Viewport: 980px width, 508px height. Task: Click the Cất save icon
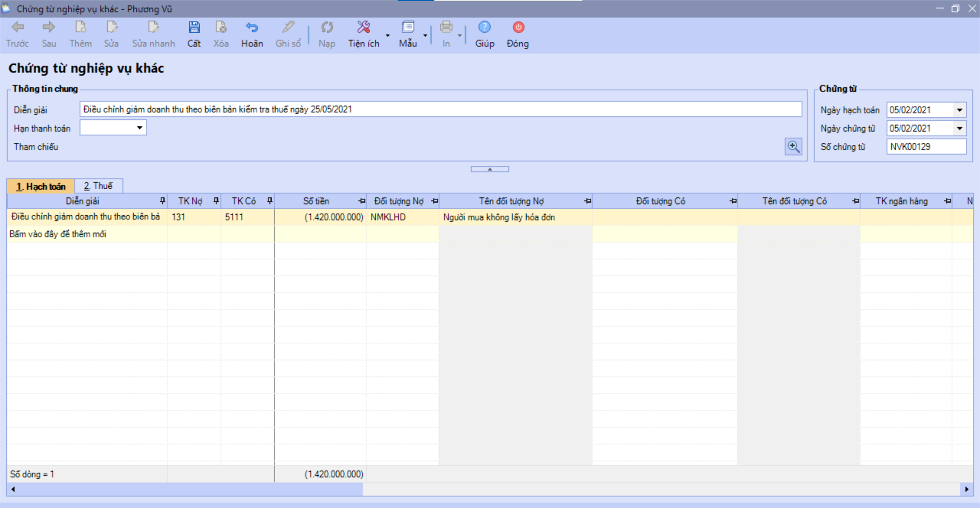tap(194, 28)
